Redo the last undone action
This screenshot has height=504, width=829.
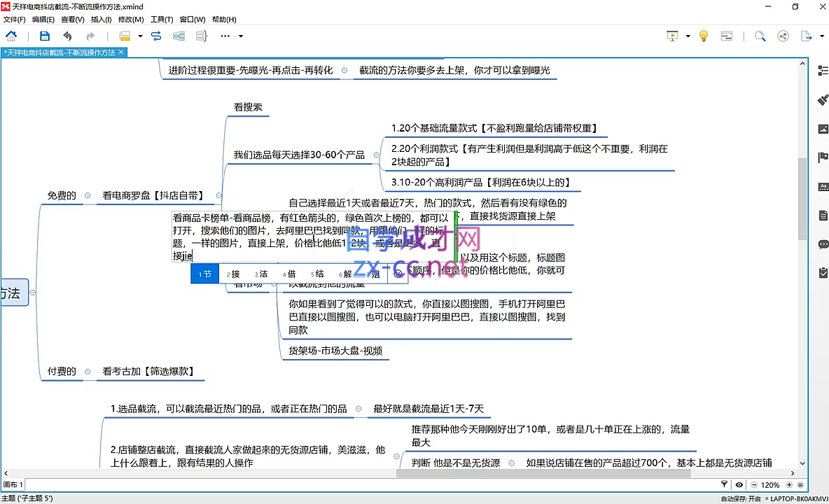[x=90, y=36]
